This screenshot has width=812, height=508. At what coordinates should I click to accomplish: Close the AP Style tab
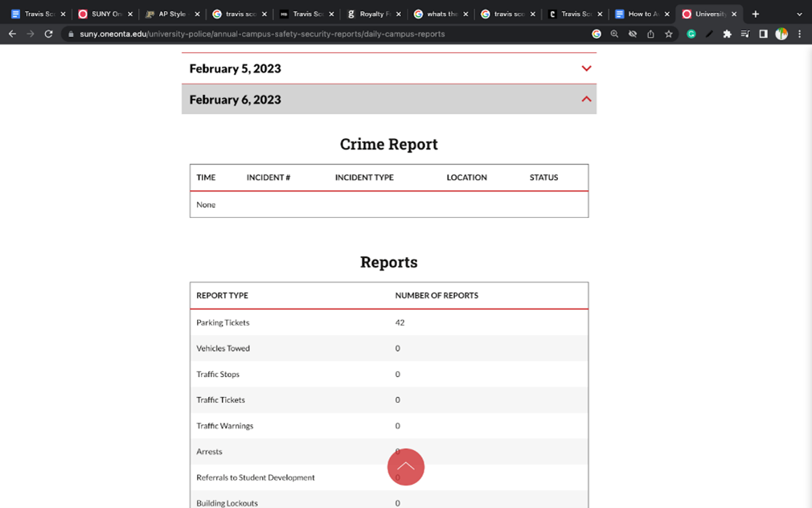197,14
